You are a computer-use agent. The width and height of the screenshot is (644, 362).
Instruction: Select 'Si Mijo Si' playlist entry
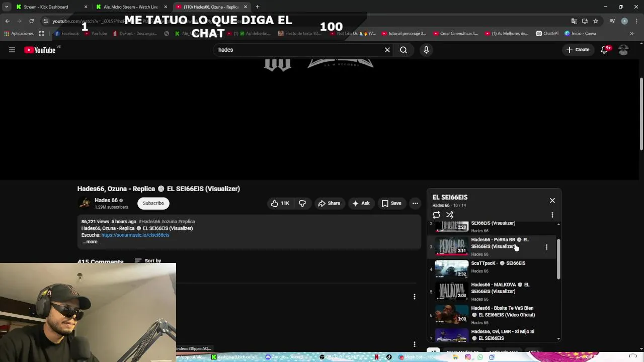pos(492,334)
